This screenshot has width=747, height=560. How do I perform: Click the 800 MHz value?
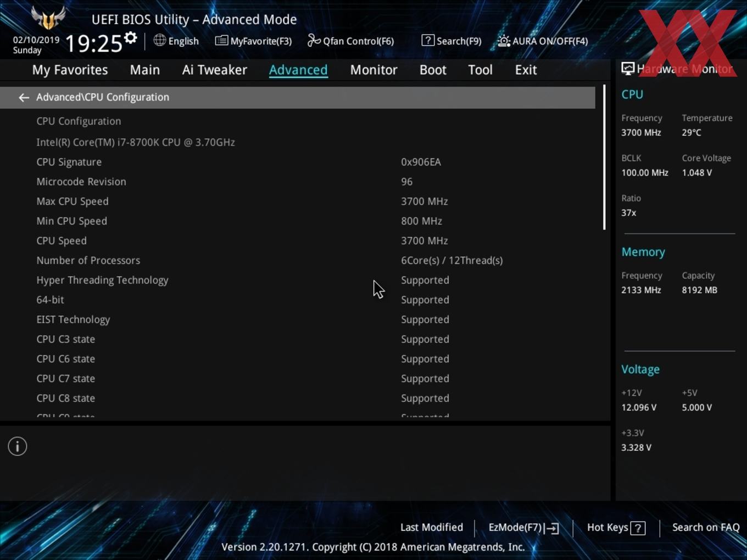click(x=421, y=221)
